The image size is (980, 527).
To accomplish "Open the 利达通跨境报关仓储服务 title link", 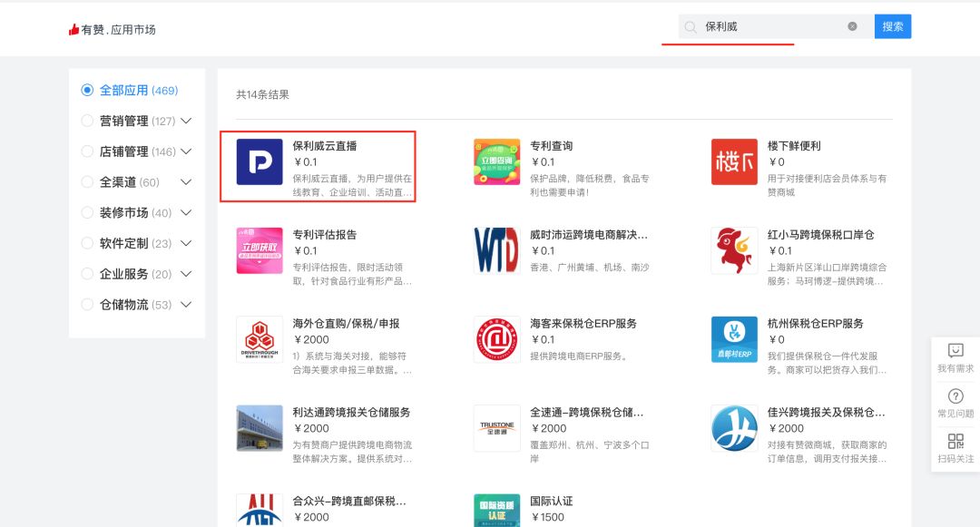I will click(351, 412).
